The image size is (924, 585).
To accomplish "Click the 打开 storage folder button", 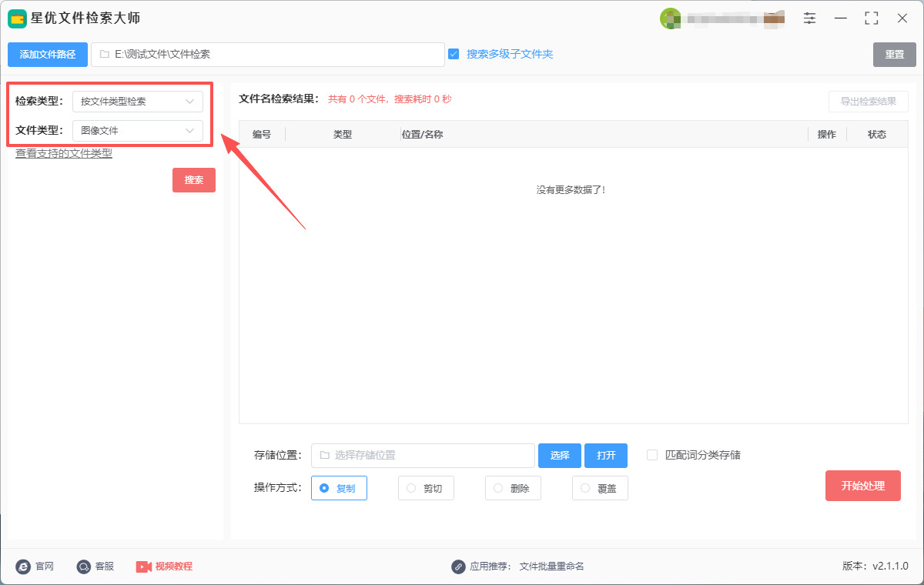I will (x=606, y=456).
